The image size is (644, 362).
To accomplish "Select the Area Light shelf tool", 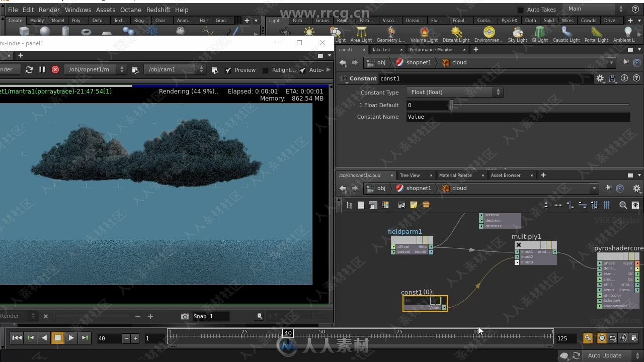I will (x=361, y=35).
